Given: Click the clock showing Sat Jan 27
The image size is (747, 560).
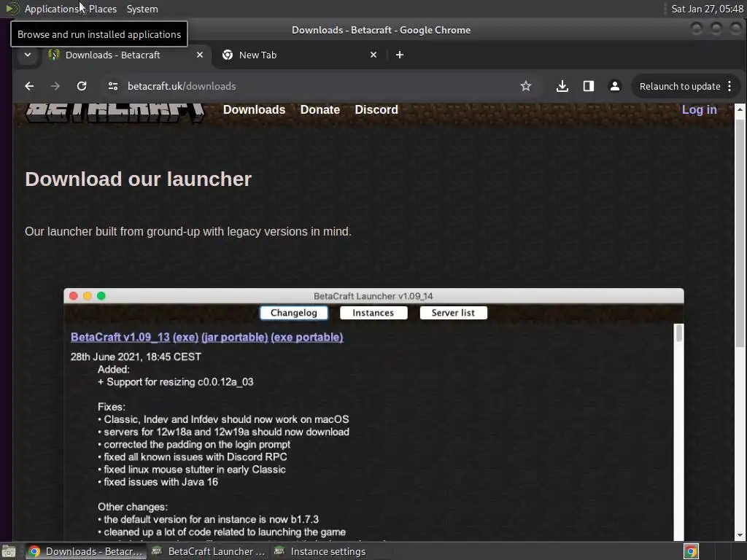Looking at the screenshot, I should point(707,9).
